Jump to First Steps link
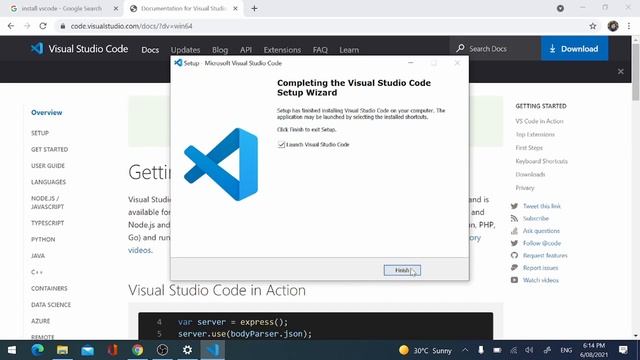 (x=529, y=148)
